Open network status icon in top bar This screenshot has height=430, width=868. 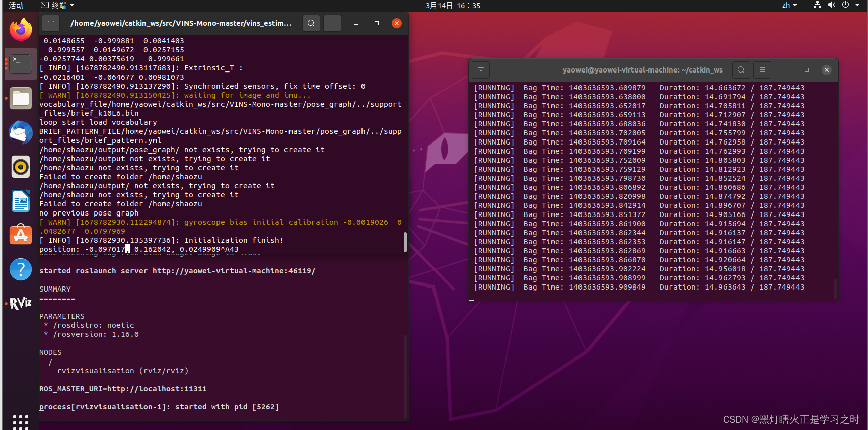tap(817, 5)
